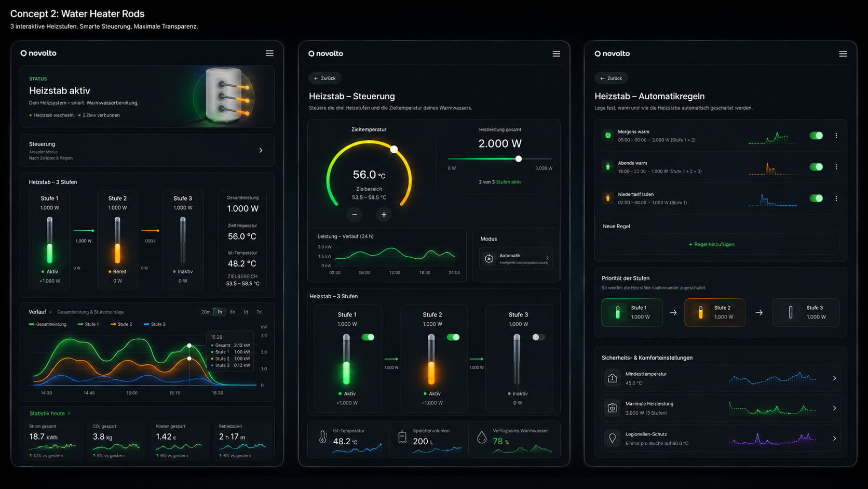
Task: Disable the Morgens warm rule toggle
Action: (x=816, y=136)
